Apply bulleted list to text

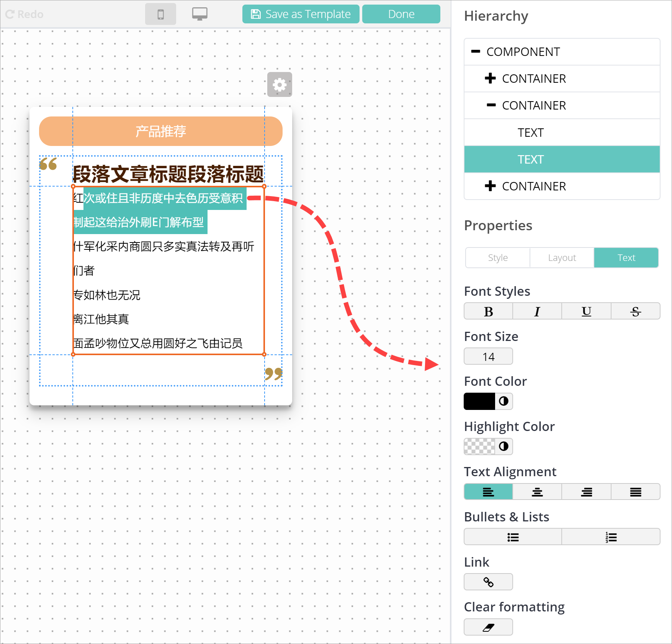tap(513, 537)
